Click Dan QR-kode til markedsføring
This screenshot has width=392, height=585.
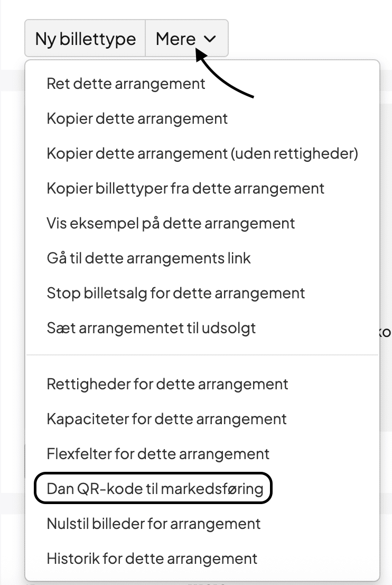155,488
